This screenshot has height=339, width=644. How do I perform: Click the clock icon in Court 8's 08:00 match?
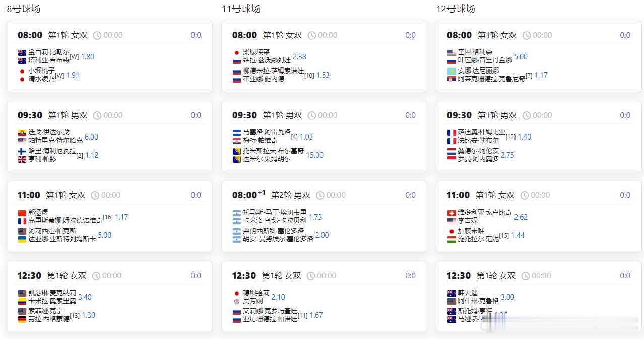pos(97,35)
